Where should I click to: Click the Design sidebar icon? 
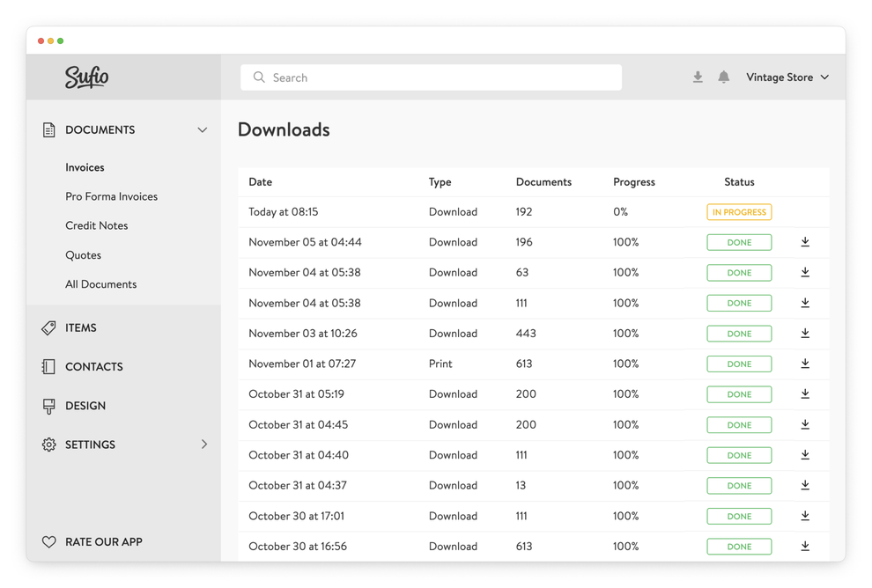49,405
